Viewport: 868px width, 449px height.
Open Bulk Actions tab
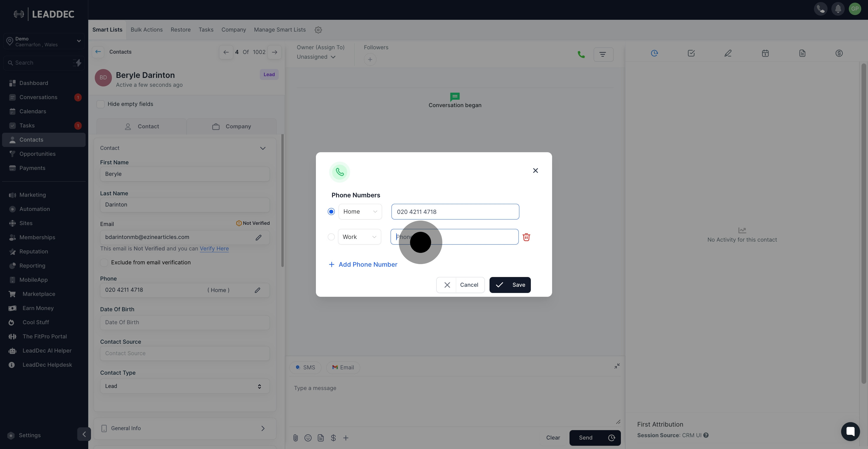point(146,30)
